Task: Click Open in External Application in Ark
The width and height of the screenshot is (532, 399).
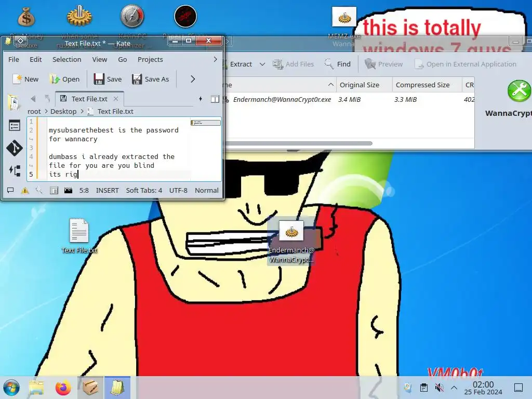Action: coord(465,64)
